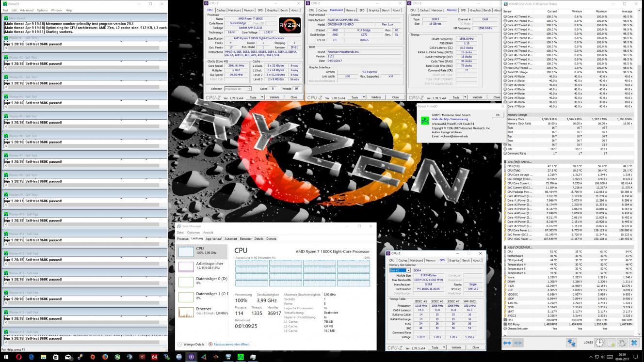Open Task Manager Datei menu
This screenshot has height=362, width=644.
tap(180, 232)
